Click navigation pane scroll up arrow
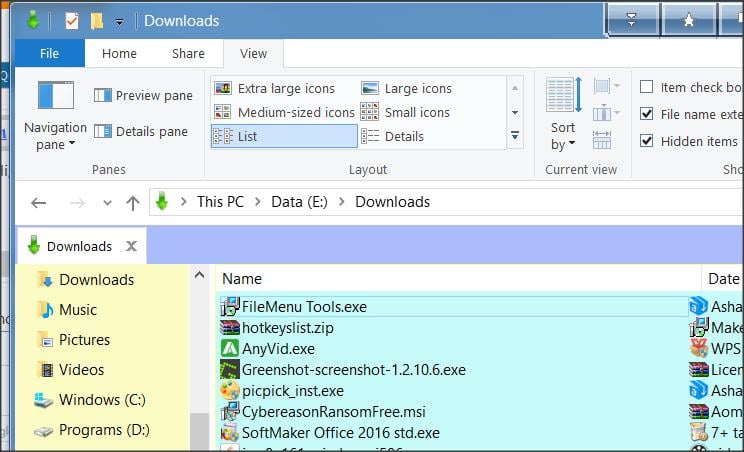 [199, 275]
